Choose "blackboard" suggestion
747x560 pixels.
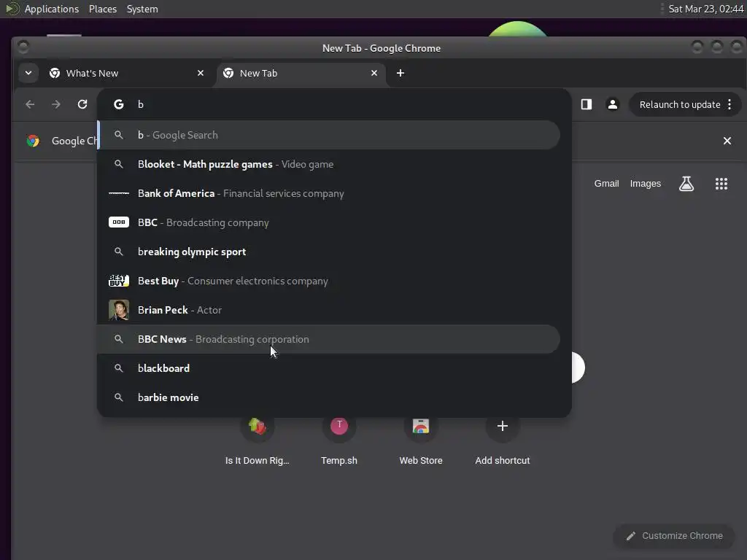tap(329, 368)
